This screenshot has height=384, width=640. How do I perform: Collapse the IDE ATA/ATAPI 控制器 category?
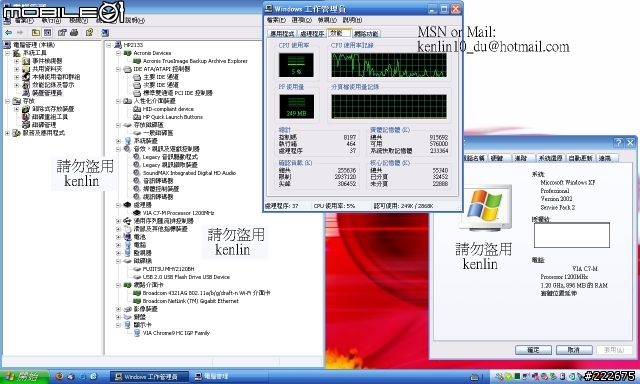click(118, 69)
